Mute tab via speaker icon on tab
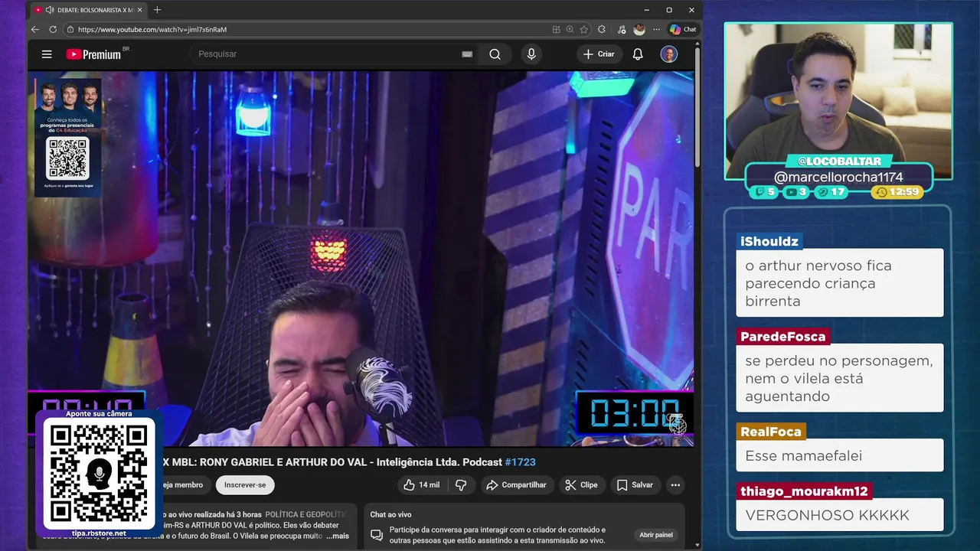This screenshot has width=980, height=551. (50, 10)
